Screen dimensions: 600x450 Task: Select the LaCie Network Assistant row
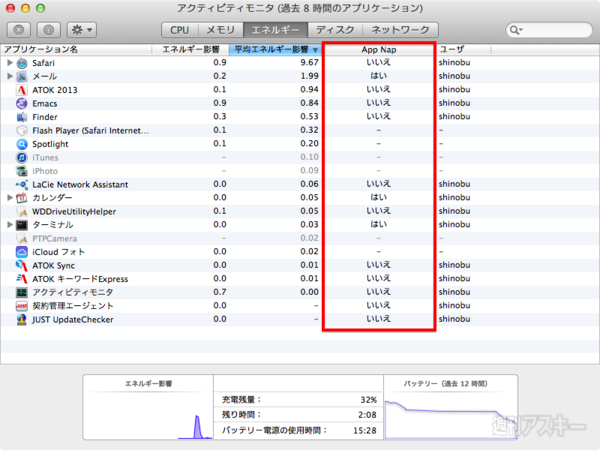coord(300,184)
